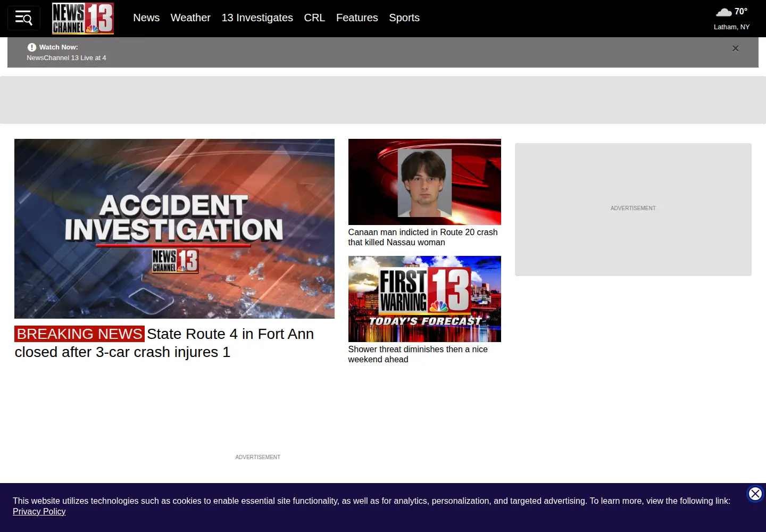Go to the Sports section

(404, 18)
